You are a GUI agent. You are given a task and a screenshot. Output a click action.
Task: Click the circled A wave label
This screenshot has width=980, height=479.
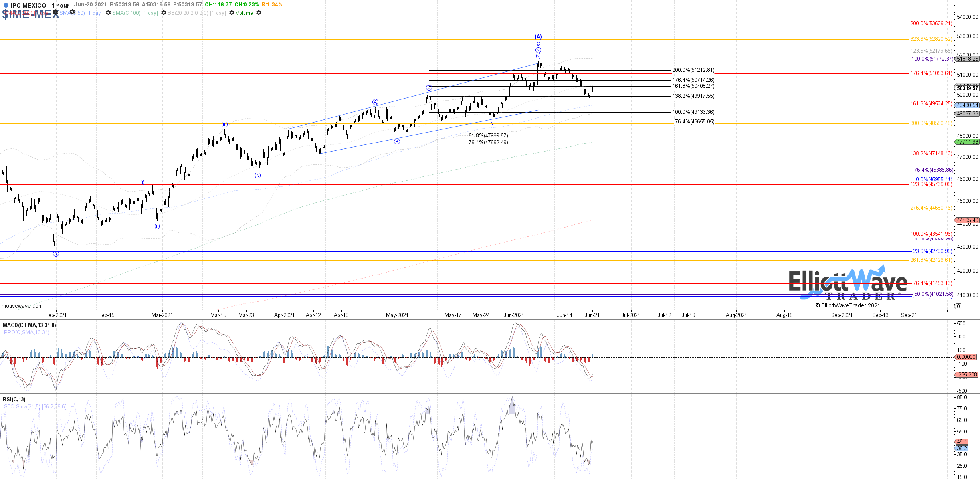click(375, 102)
